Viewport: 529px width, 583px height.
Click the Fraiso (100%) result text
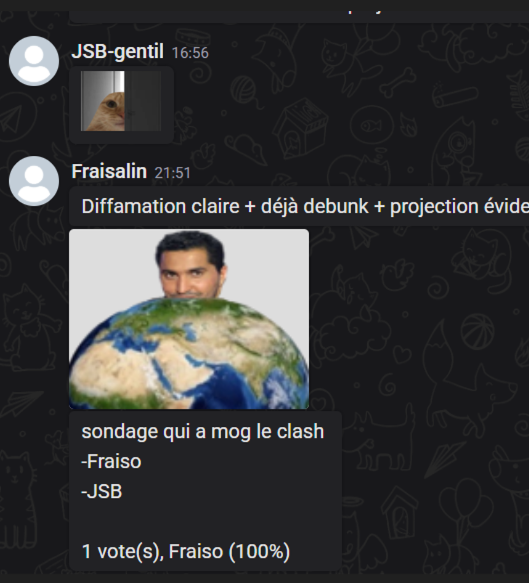click(x=229, y=551)
